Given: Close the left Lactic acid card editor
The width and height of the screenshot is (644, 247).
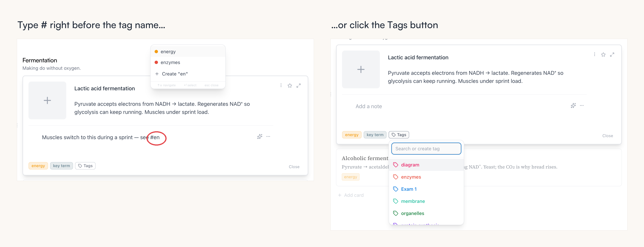Looking at the screenshot, I should 294,167.
